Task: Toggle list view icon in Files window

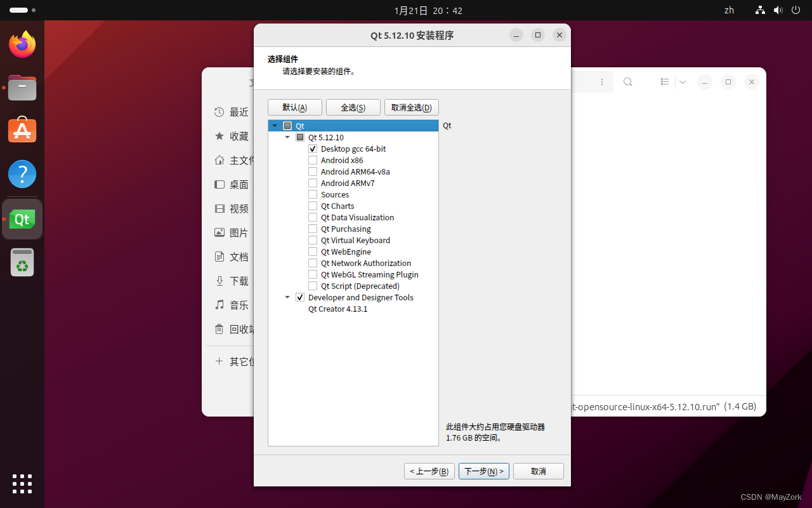Action: point(665,82)
